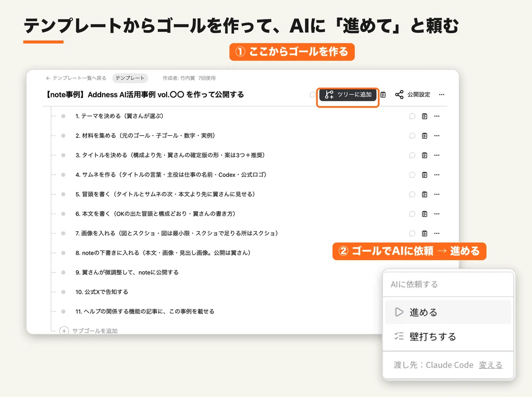Viewport: 532px width, 397px height.
Task: Open the note icon on row 5 冒頭を書く
Action: pos(425,194)
